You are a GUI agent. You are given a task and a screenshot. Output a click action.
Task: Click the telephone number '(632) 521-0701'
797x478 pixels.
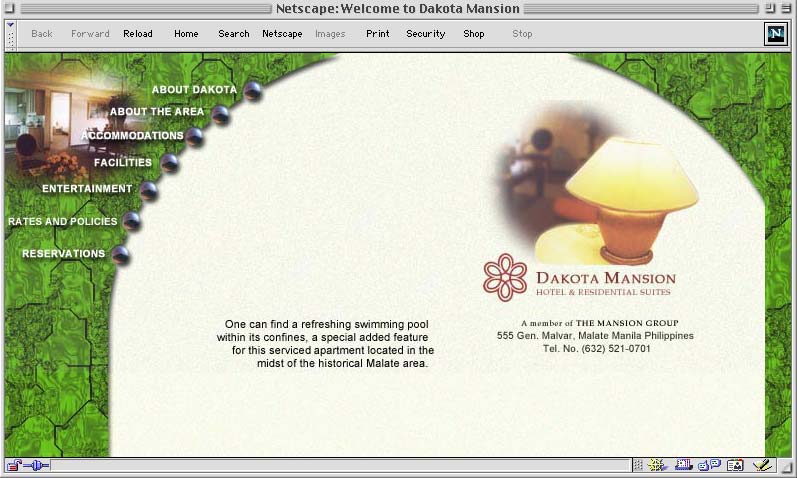(616, 349)
